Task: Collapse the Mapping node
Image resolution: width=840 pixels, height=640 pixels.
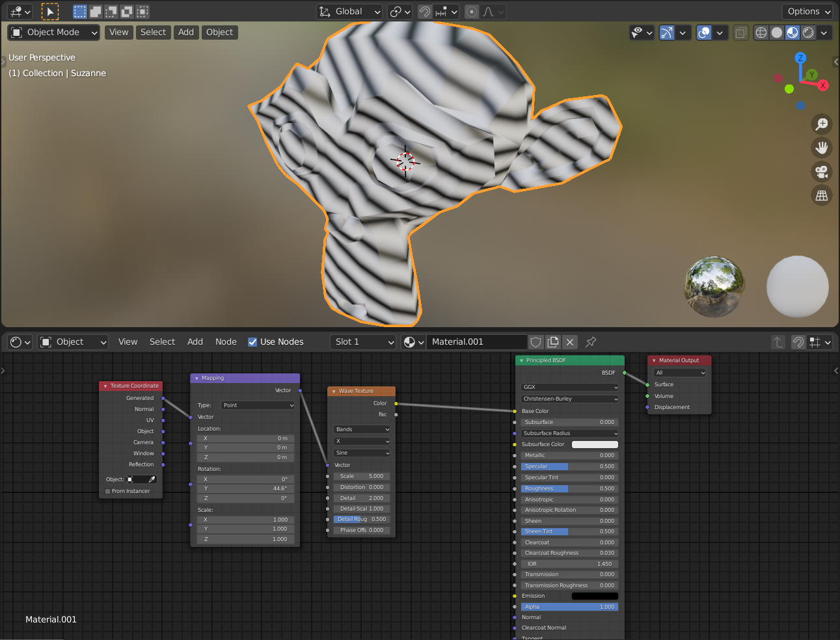Action: [196, 379]
